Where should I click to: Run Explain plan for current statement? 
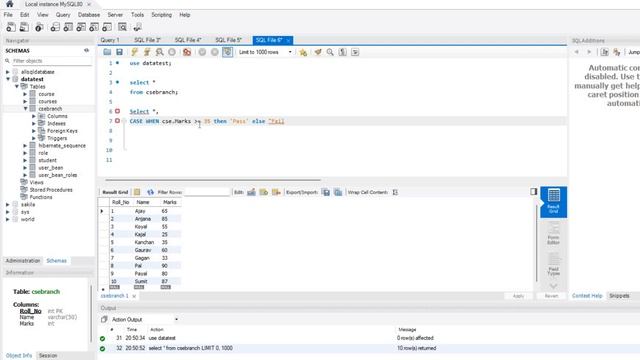(x=160, y=52)
